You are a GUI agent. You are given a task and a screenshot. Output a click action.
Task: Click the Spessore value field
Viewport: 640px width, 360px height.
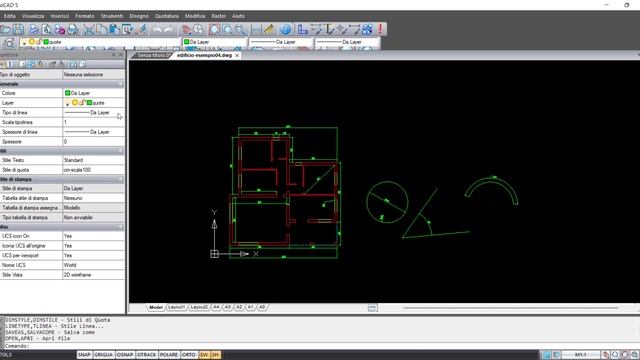(93, 142)
